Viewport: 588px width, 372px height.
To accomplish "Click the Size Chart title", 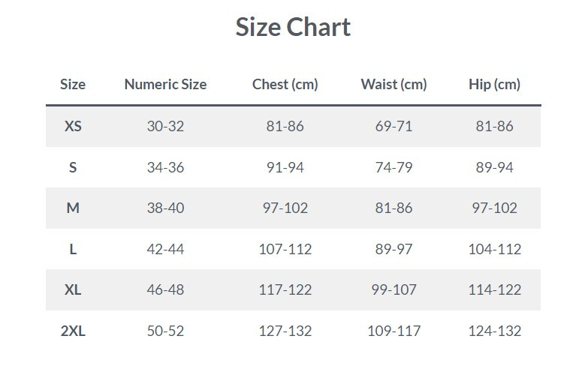I will (293, 28).
